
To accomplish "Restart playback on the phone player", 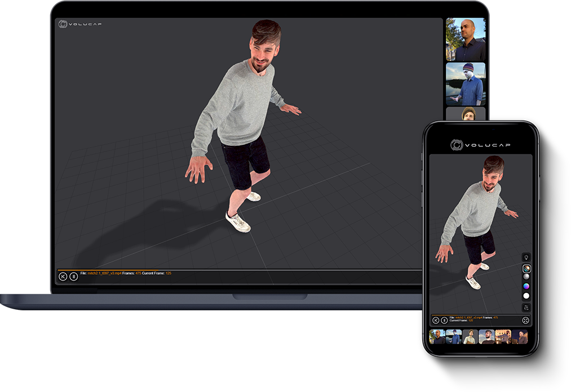I will [x=436, y=320].
